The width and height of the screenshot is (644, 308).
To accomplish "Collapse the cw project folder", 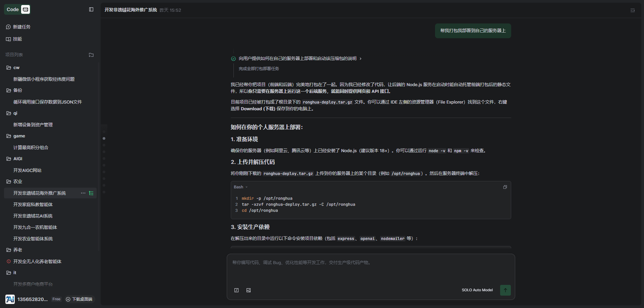I will (9, 68).
